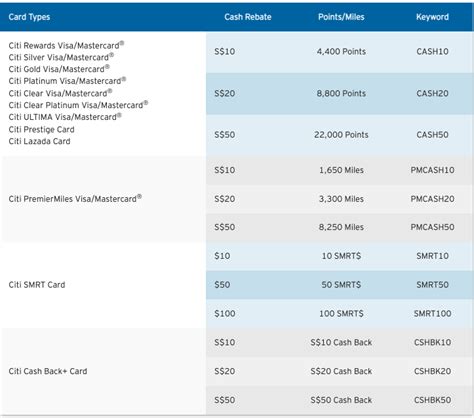Click '$50' rebate in the SMRT50 row
Image resolution: width=474 pixels, height=418 pixels.
pyautogui.click(x=222, y=285)
